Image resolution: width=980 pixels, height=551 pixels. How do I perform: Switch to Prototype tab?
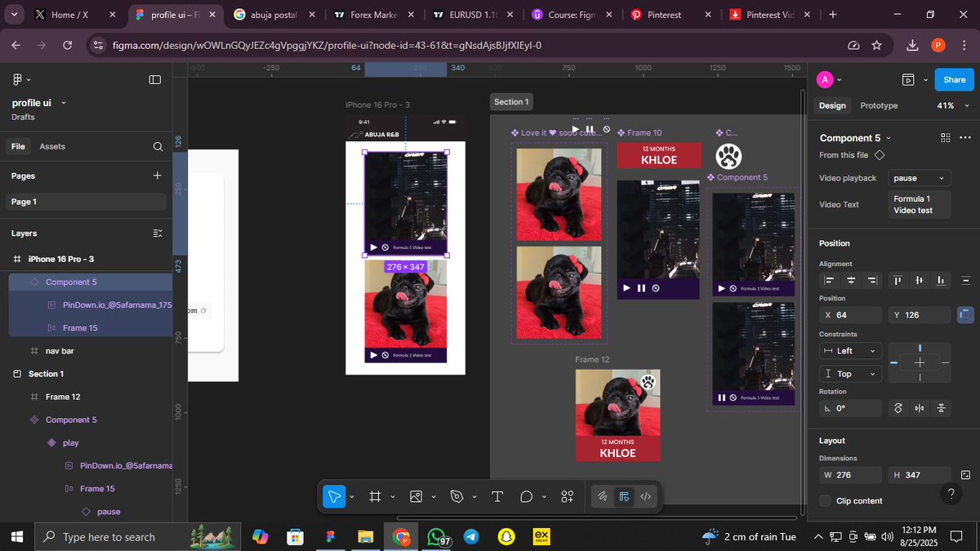point(879,105)
